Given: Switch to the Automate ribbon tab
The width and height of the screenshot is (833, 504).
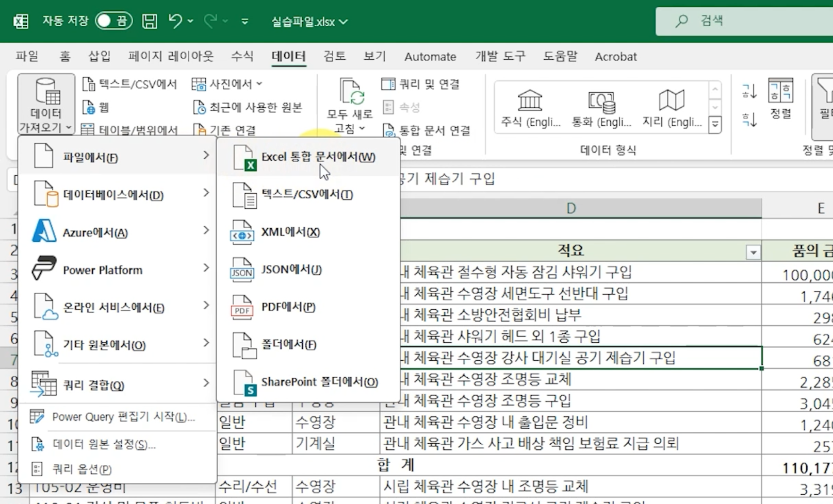Looking at the screenshot, I should (x=430, y=57).
